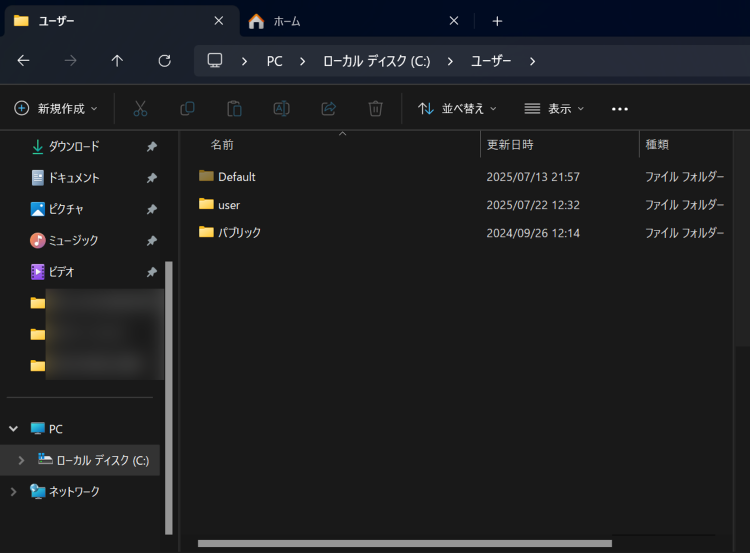This screenshot has width=750, height=553.
Task: Collapse the PC tree node chevron
Action: pyautogui.click(x=14, y=429)
